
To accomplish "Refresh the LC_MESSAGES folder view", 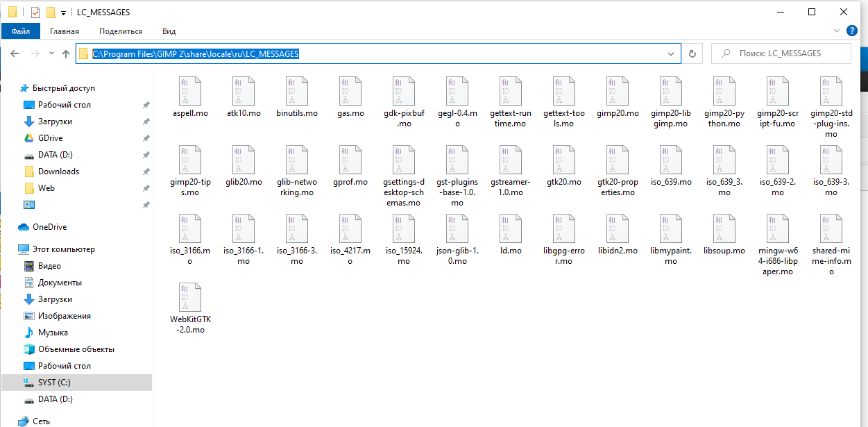I will tap(692, 53).
